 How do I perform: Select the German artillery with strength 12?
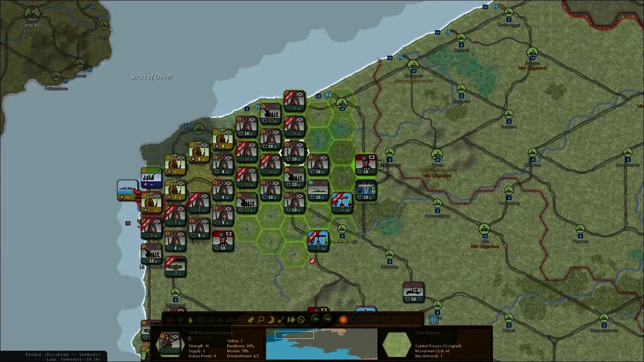[247, 202]
